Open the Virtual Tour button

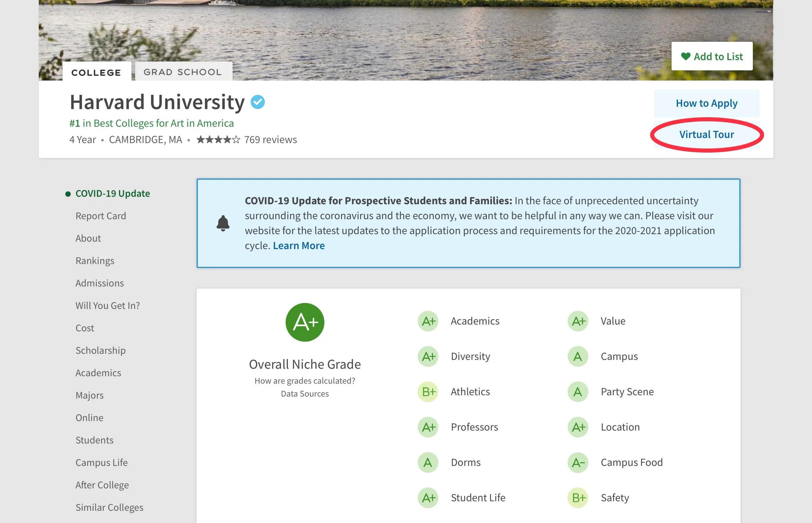click(707, 135)
